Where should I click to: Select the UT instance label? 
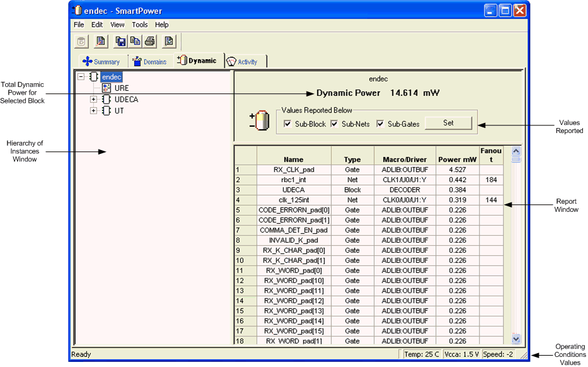[x=119, y=110]
